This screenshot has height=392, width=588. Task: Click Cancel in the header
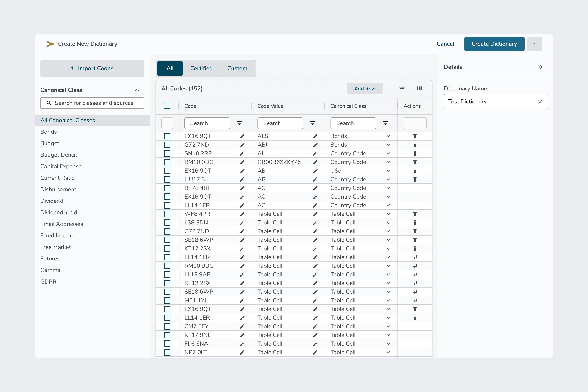[445, 44]
